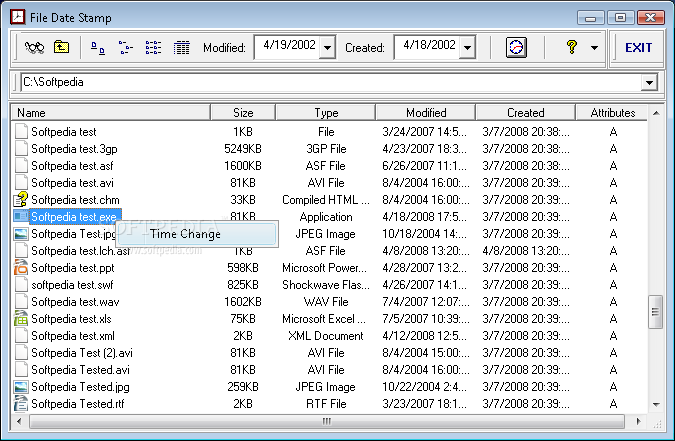The height and width of the screenshot is (441, 675).
Task: Go up one folder level icon
Action: [61, 47]
